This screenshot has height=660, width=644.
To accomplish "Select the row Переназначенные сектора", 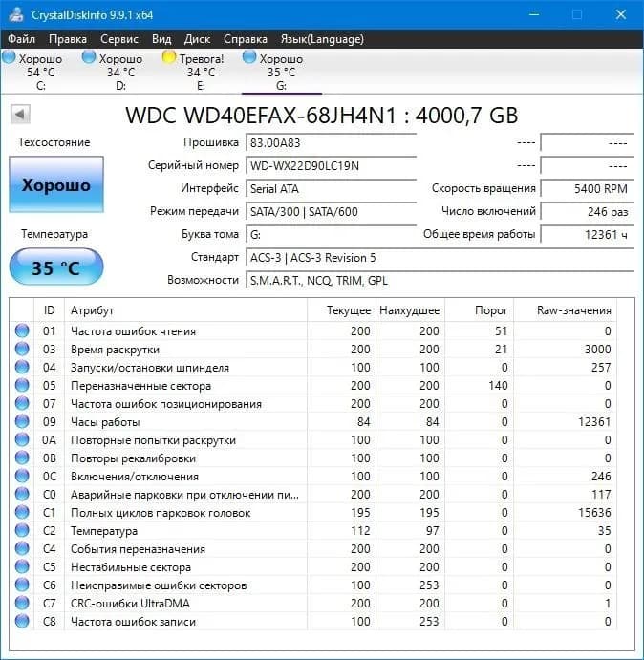I will [x=313, y=385].
